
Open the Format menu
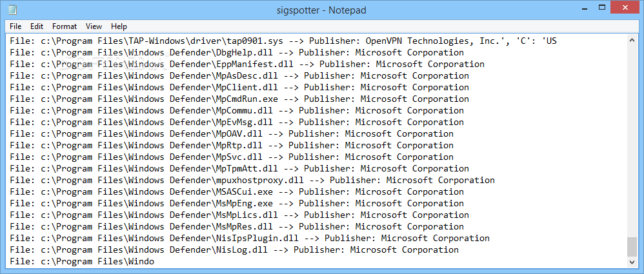[x=65, y=26]
